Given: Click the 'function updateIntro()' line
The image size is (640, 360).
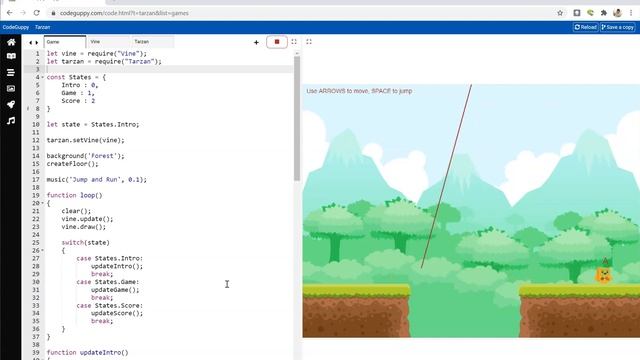Looking at the screenshot, I should [x=87, y=352].
